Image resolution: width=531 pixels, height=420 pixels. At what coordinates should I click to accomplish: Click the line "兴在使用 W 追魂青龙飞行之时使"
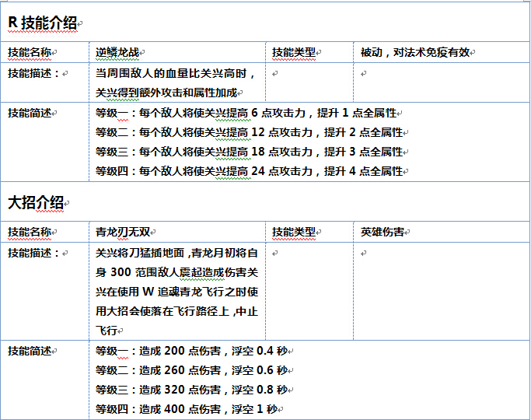[176, 292]
